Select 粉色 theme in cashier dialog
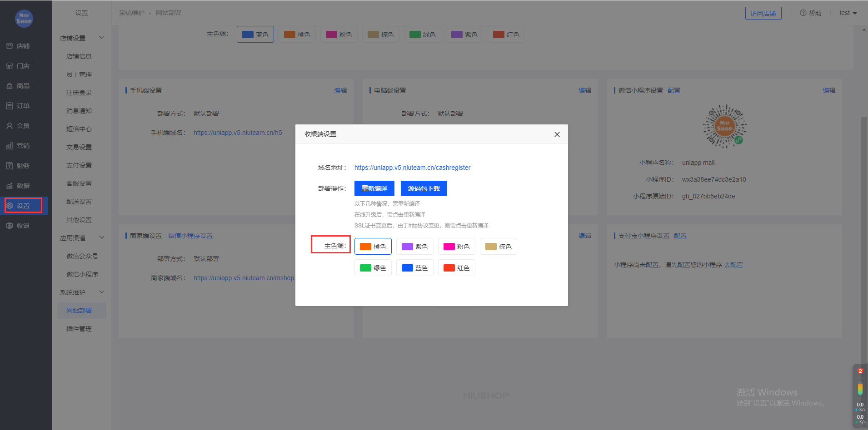The height and width of the screenshot is (430, 868). (x=457, y=247)
